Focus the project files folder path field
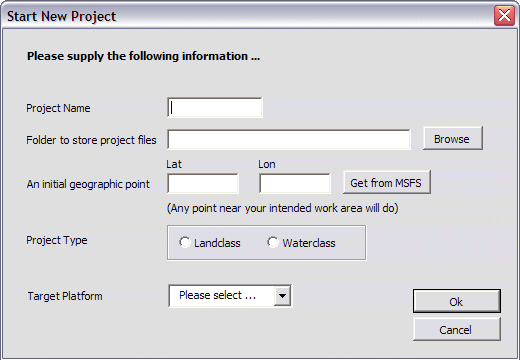 pyautogui.click(x=289, y=139)
